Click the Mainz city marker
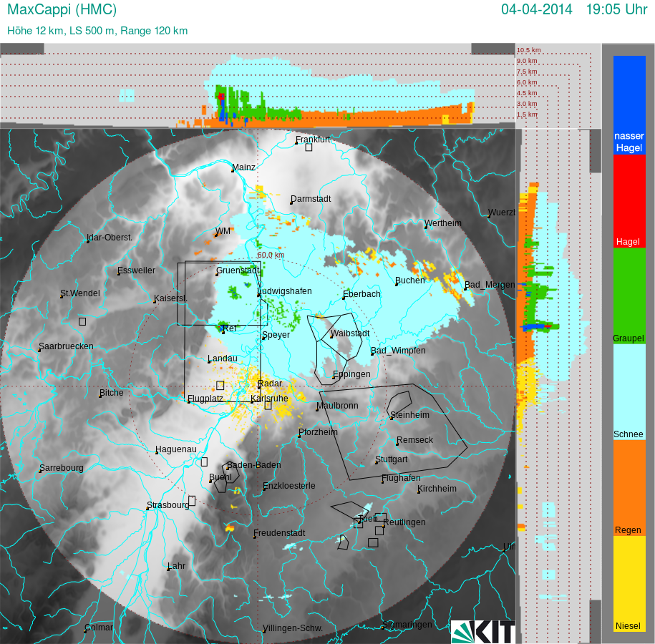 pos(233,172)
